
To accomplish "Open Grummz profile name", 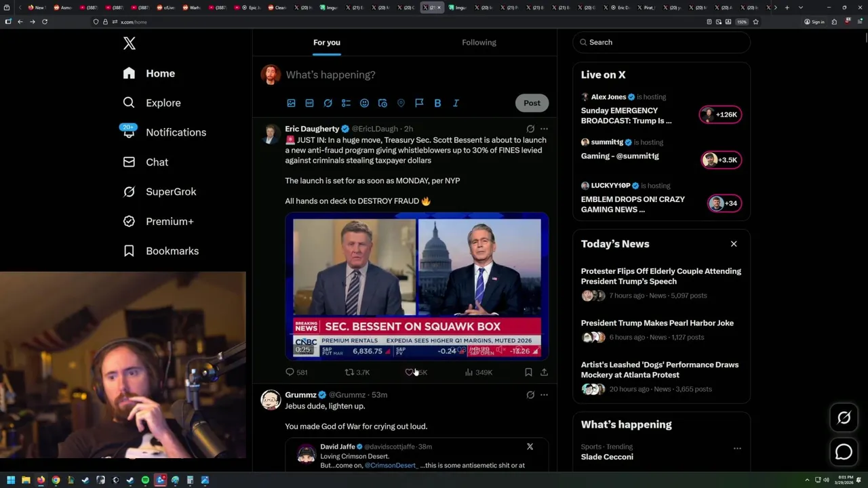I will click(300, 394).
